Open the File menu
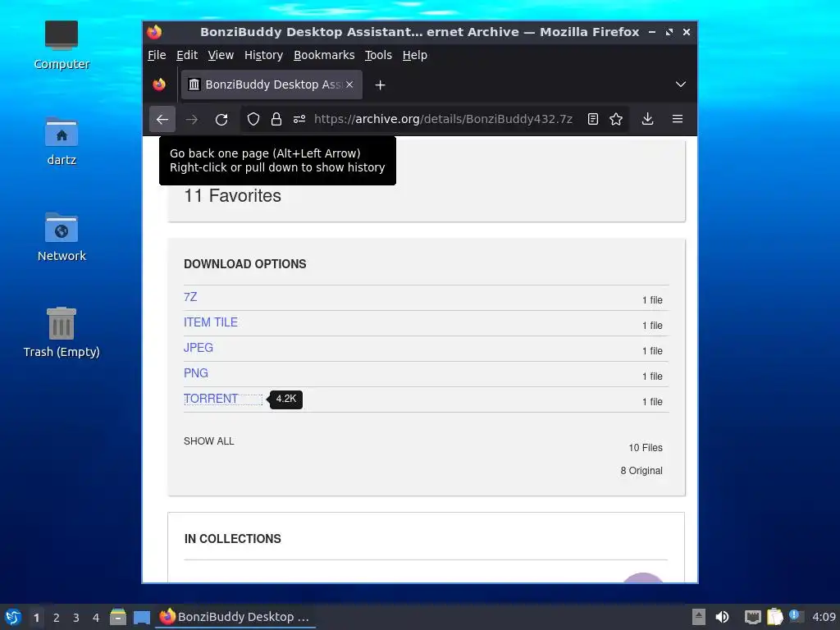 point(157,55)
